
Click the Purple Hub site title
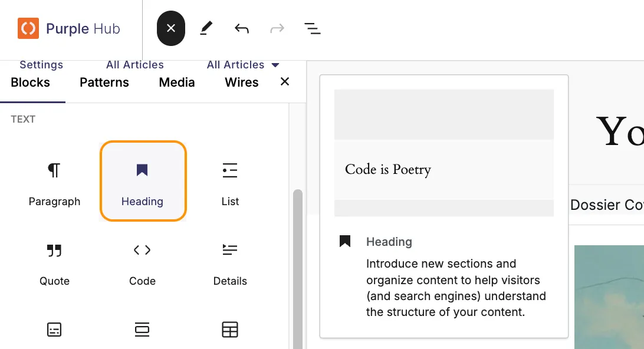(83, 29)
